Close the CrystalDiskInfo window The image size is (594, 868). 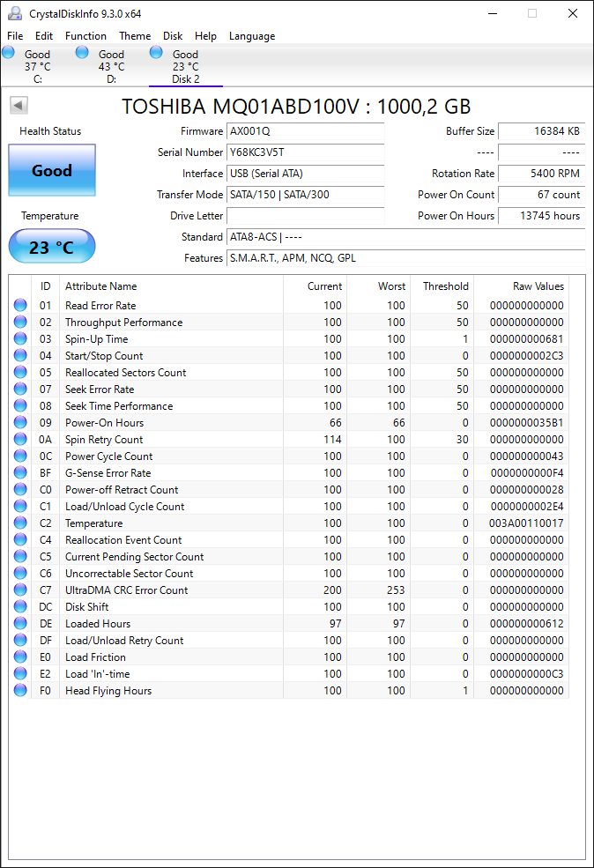pyautogui.click(x=573, y=13)
